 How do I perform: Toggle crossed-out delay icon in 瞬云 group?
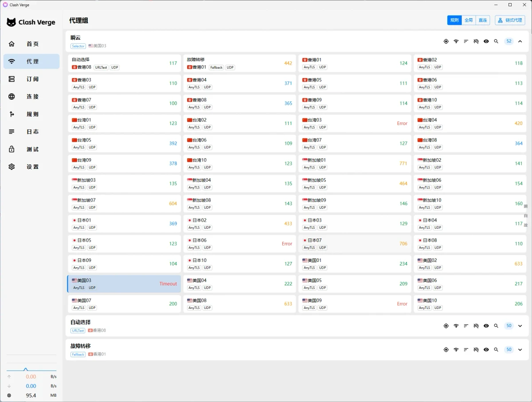point(476,41)
